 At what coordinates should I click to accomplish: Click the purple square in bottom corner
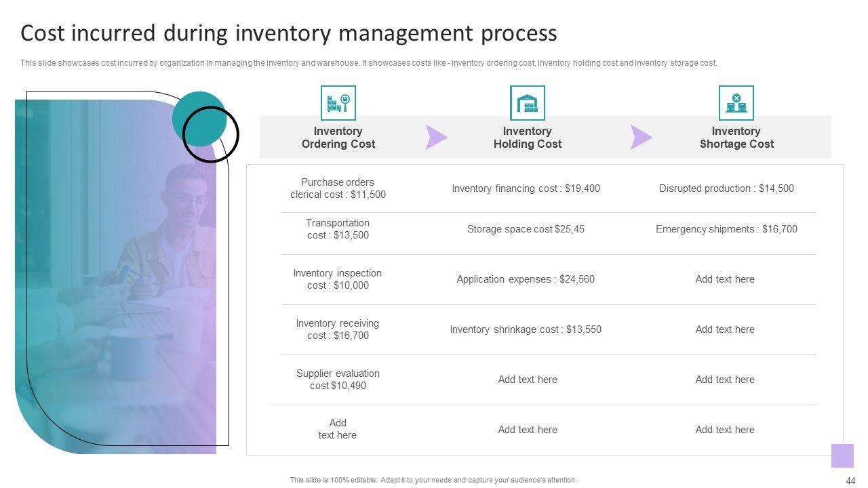[x=842, y=455]
